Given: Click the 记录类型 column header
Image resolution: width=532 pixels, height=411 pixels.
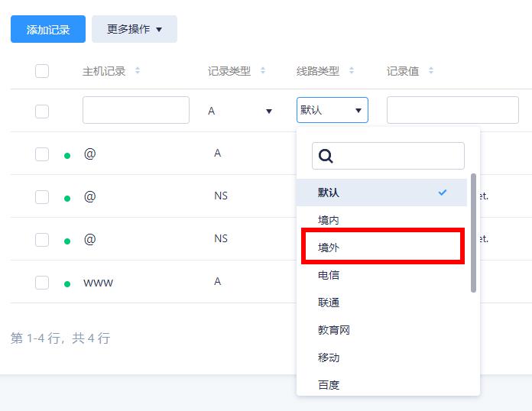Looking at the screenshot, I should [x=229, y=71].
